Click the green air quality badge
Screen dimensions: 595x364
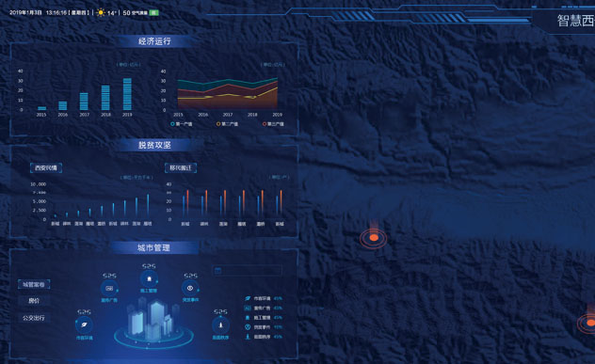pos(153,12)
